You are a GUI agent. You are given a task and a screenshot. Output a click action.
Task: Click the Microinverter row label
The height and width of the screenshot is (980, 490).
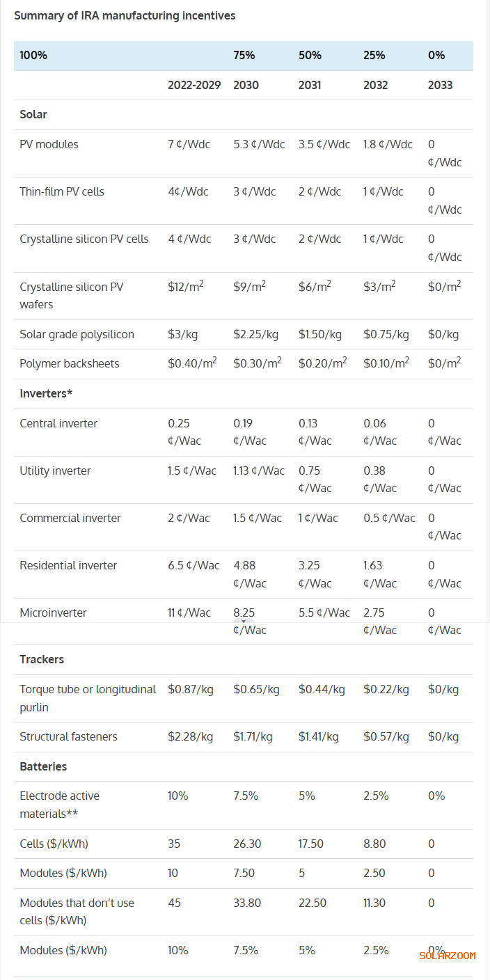pos(53,612)
